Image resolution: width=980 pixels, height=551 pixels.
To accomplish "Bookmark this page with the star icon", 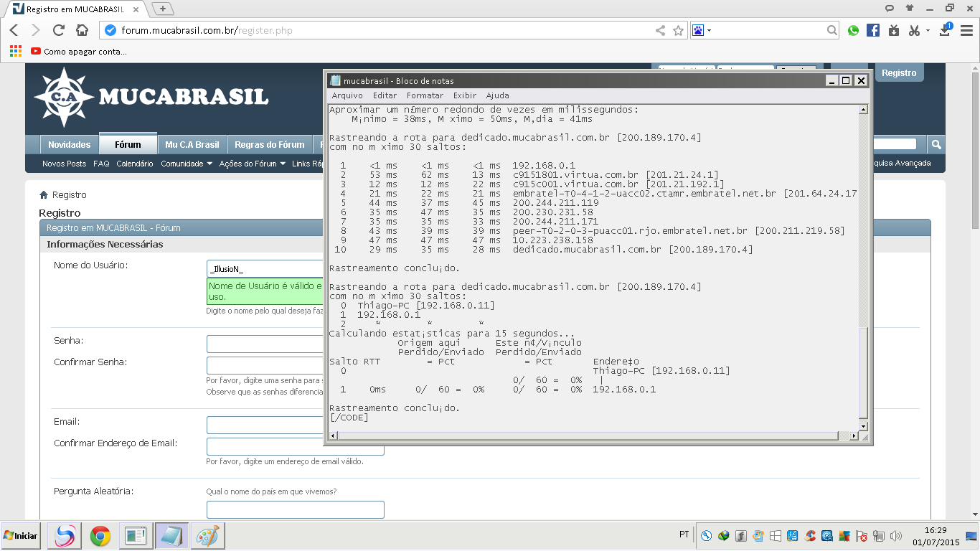I will point(679,30).
